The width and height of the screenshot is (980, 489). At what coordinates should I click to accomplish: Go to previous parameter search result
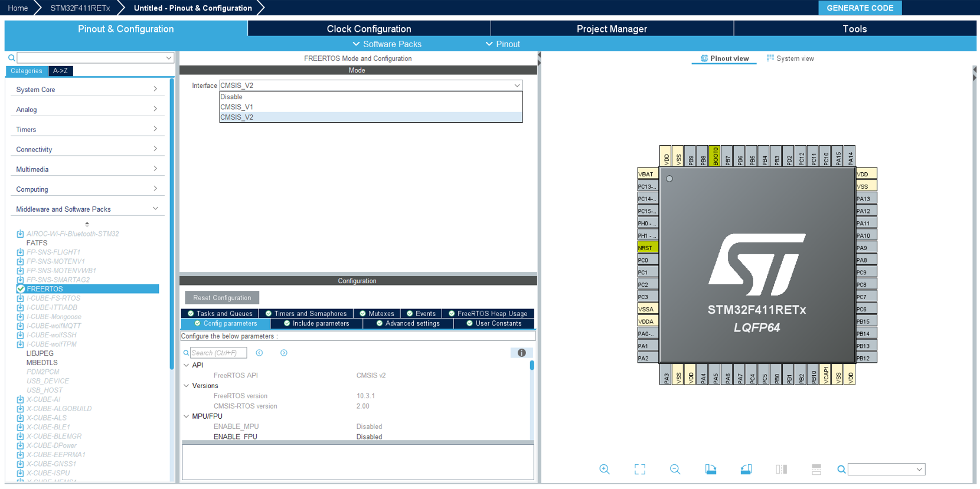click(x=259, y=353)
